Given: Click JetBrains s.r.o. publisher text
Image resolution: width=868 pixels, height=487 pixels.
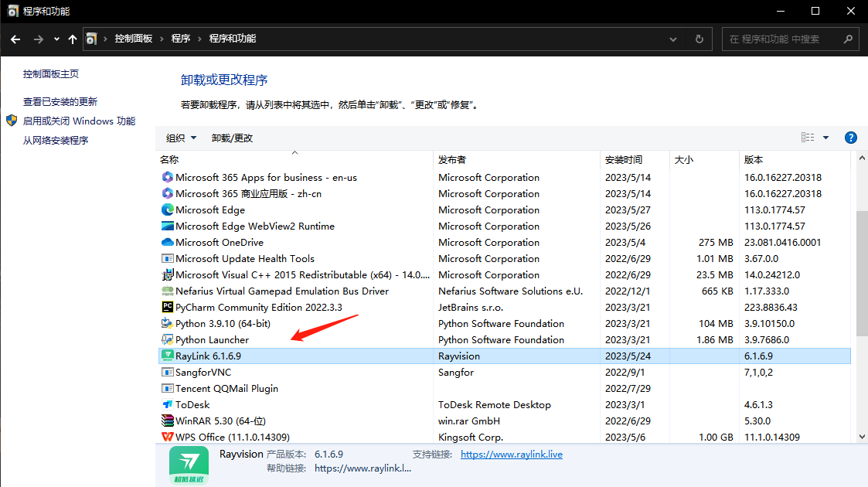Looking at the screenshot, I should (x=471, y=307).
